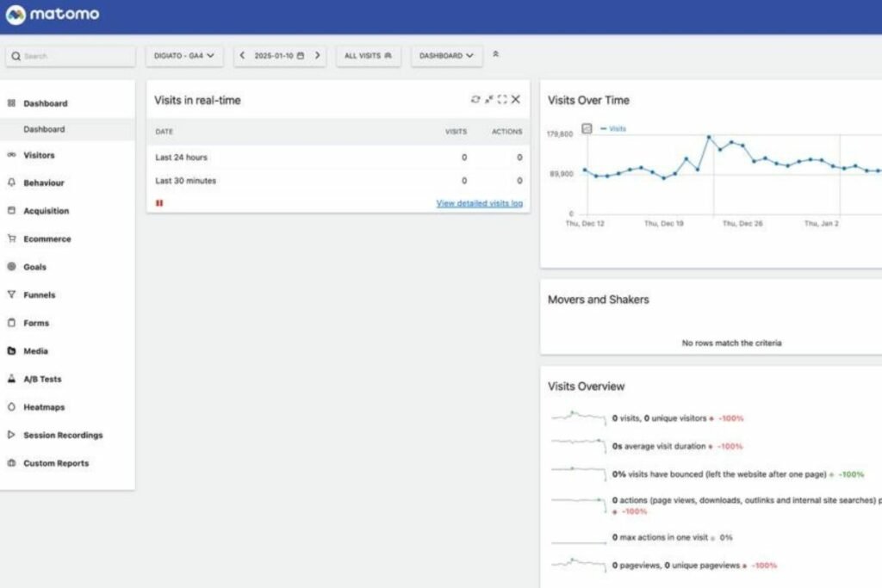Click the calendar icon in date selector
This screenshot has height=588, width=882.
coord(300,56)
